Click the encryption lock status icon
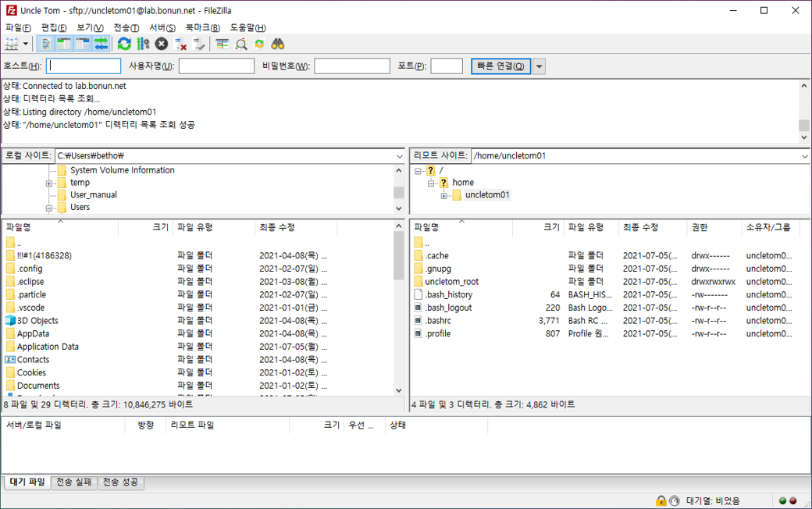Image resolution: width=812 pixels, height=509 pixels. point(661,500)
